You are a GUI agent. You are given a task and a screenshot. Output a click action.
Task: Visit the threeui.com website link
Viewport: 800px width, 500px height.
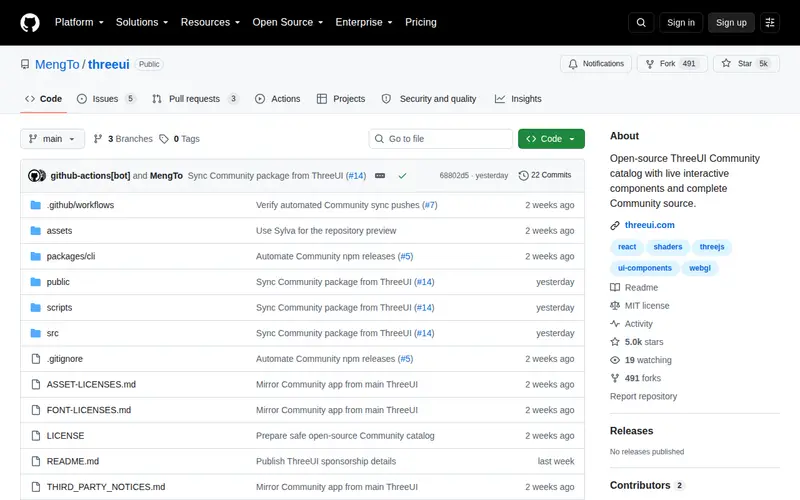tap(649, 225)
